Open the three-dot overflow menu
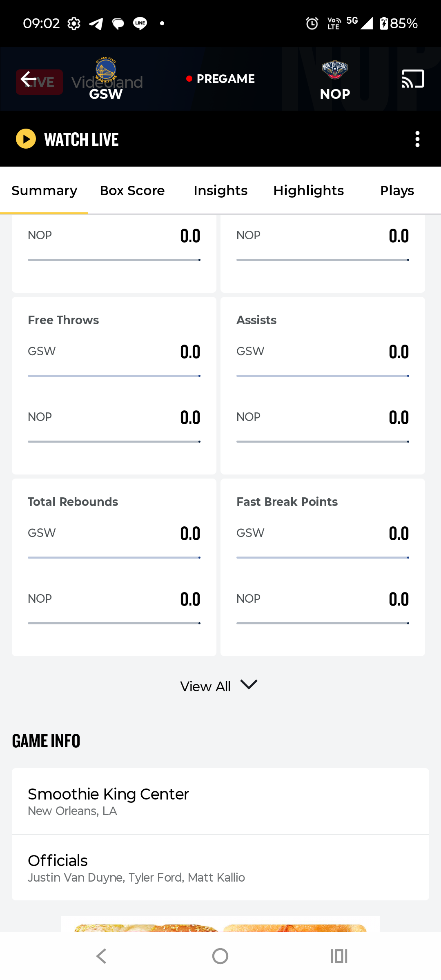 point(417,139)
